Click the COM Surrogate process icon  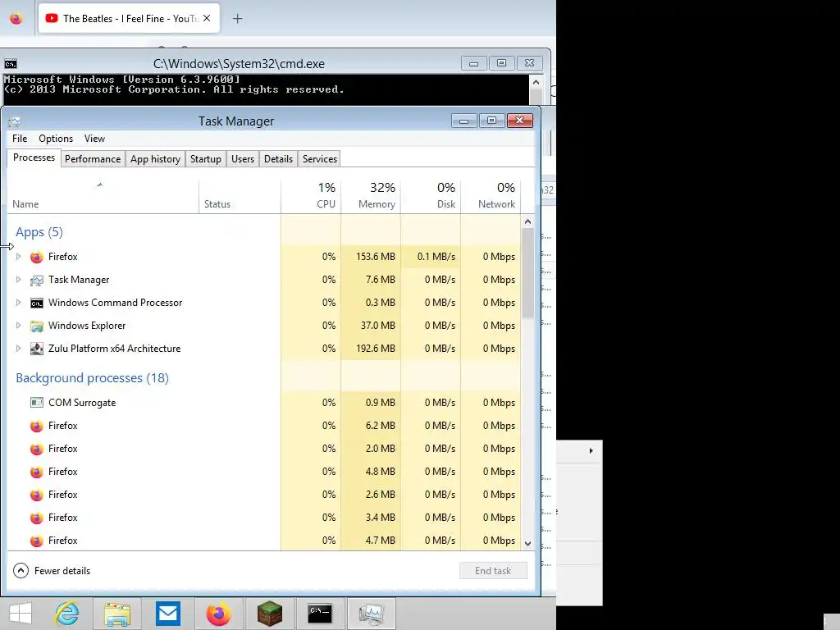click(36, 402)
